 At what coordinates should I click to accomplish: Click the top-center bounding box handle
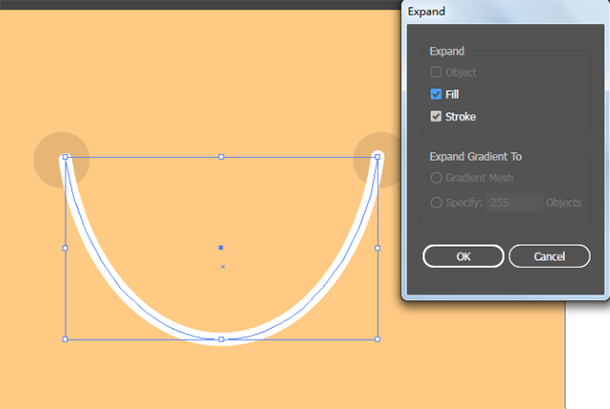pos(221,157)
